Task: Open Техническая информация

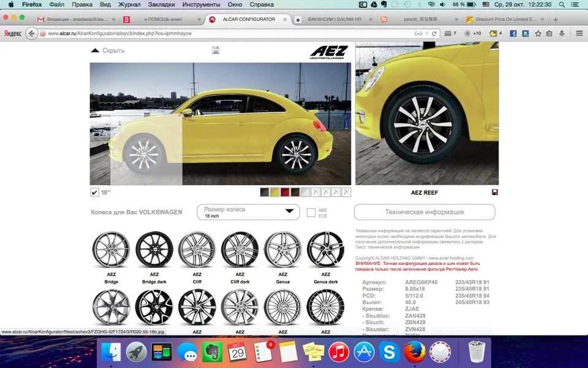Action: (x=424, y=212)
